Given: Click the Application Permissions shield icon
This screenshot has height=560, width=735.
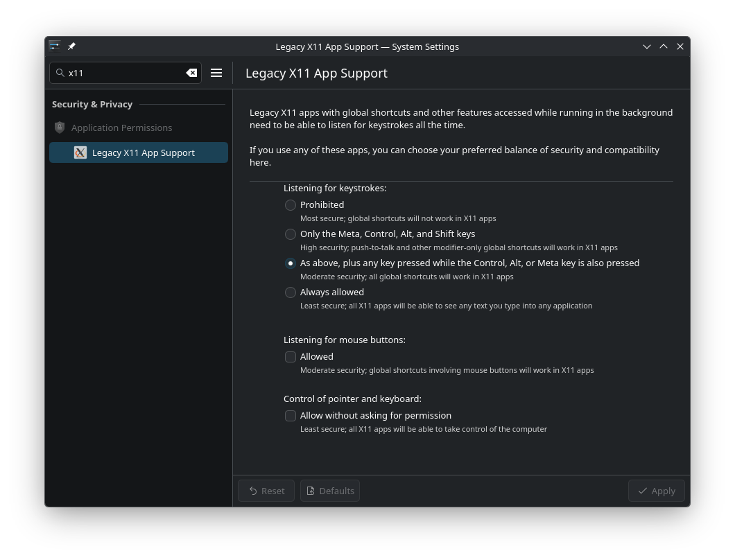Looking at the screenshot, I should pyautogui.click(x=60, y=128).
